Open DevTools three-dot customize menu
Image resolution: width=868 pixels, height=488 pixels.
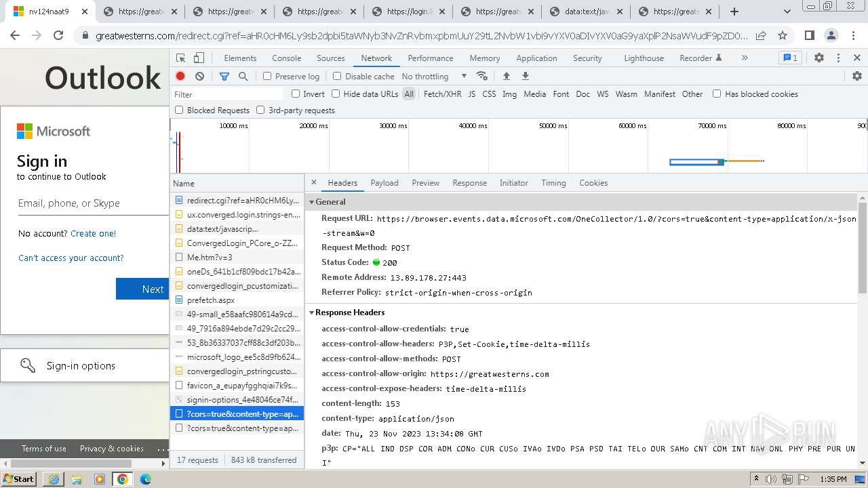(x=838, y=58)
